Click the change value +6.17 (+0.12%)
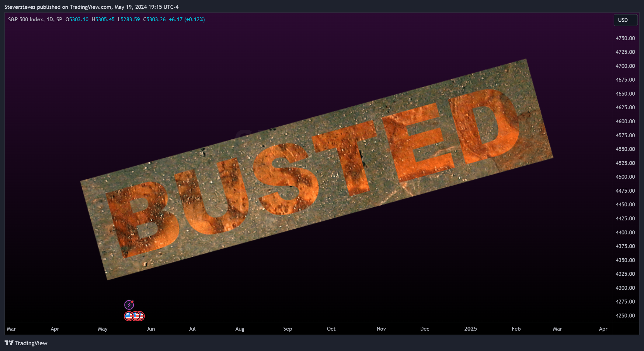The image size is (644, 351). pos(187,19)
